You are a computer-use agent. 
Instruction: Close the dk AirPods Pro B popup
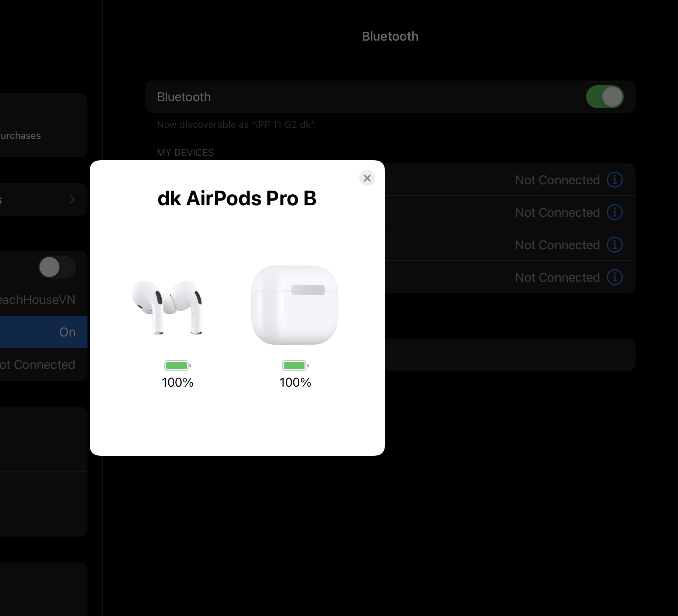[367, 178]
